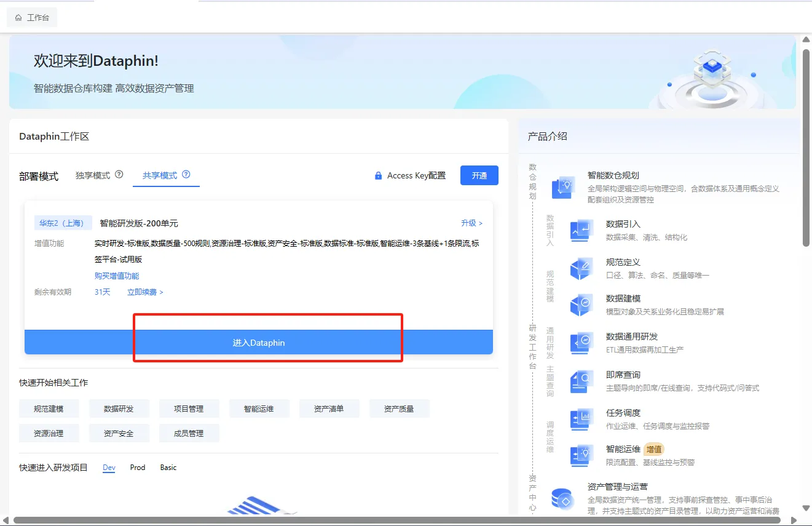This screenshot has height=526, width=812.
Task: Click the help icon next to 共享模式
Action: (x=186, y=175)
